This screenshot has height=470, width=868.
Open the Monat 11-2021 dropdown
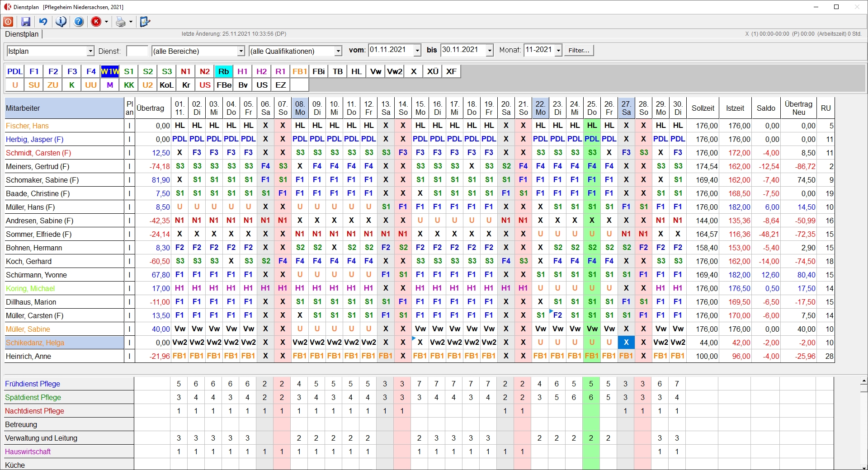pos(558,50)
